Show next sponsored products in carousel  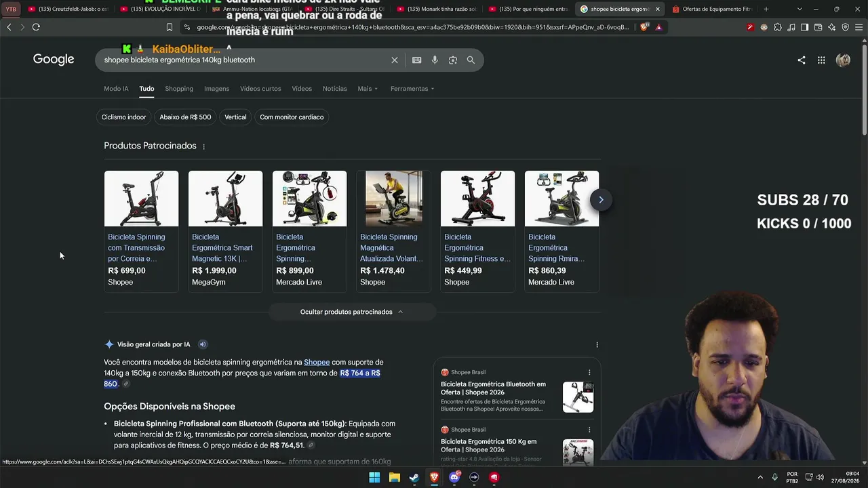click(601, 200)
